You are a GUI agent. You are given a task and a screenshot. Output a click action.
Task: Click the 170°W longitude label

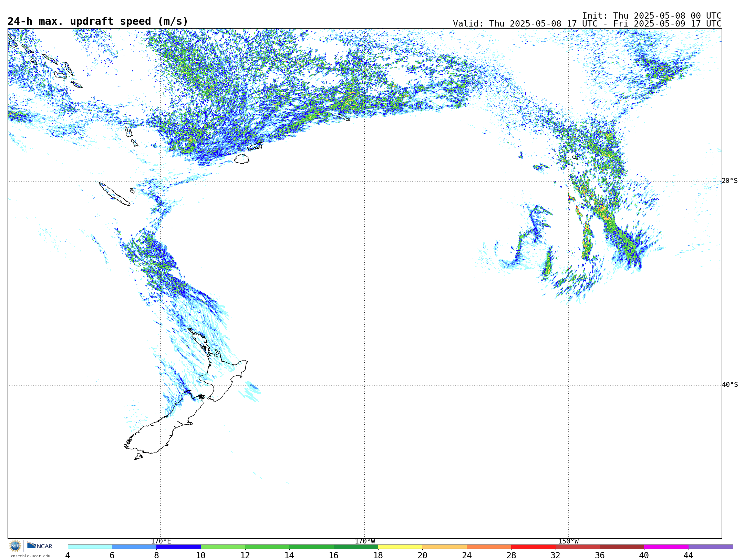pos(365,541)
